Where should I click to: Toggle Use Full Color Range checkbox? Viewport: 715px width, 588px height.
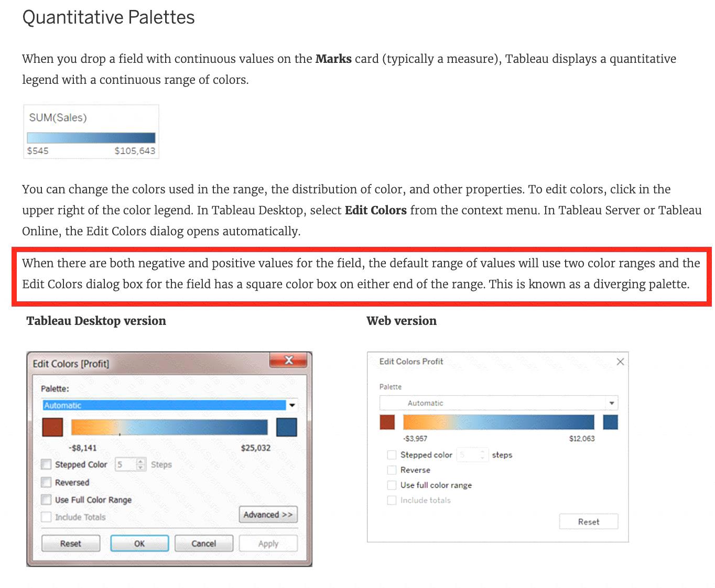[x=47, y=499]
